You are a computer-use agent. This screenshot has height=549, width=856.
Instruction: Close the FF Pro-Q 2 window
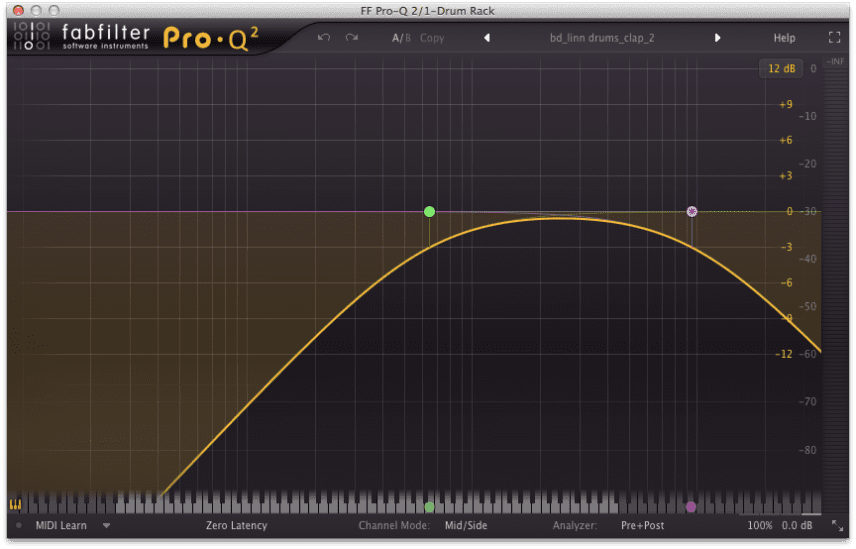point(18,10)
